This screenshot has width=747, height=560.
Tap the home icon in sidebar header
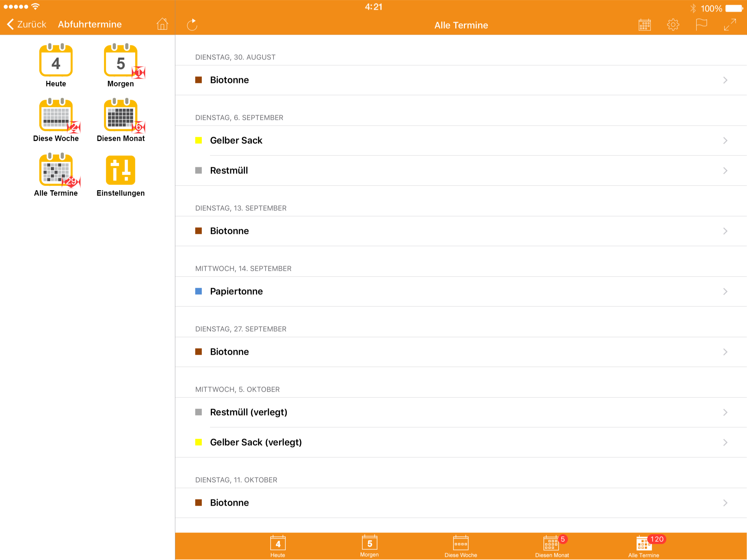pos(162,24)
